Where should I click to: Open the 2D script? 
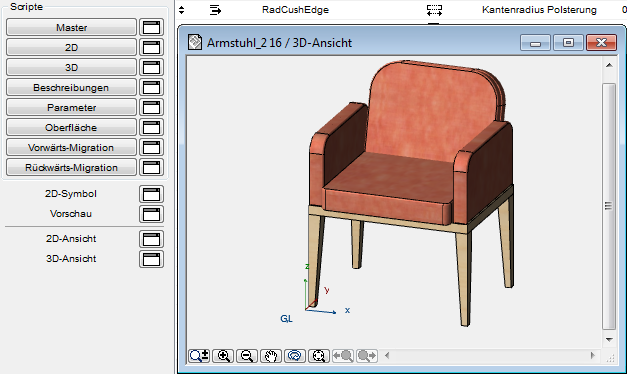click(72, 47)
